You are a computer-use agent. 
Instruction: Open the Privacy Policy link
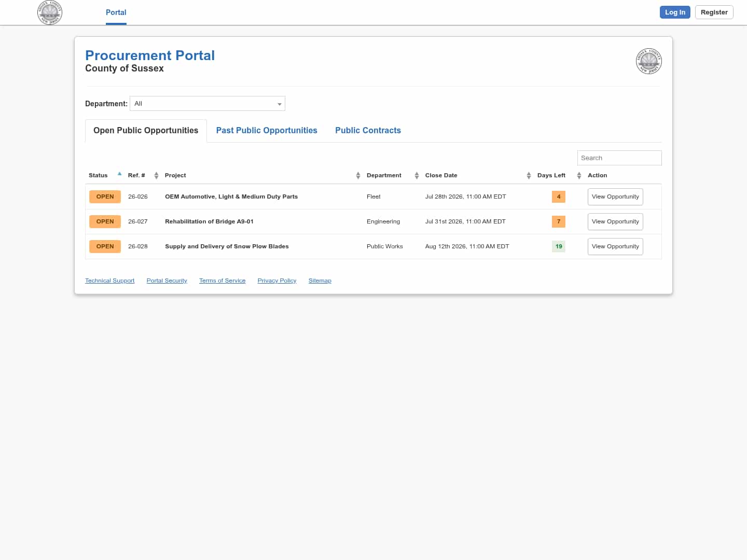pyautogui.click(x=277, y=281)
